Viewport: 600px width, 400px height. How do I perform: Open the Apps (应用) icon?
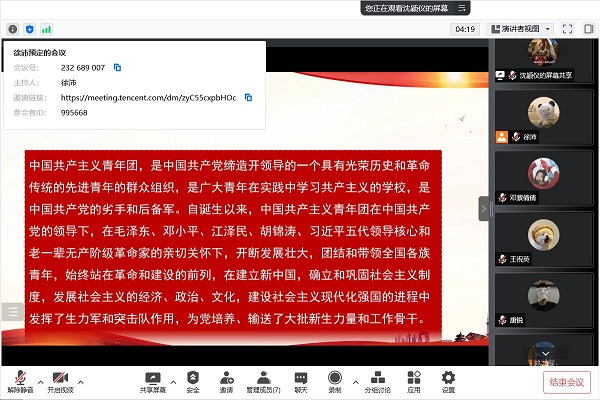coord(413,379)
